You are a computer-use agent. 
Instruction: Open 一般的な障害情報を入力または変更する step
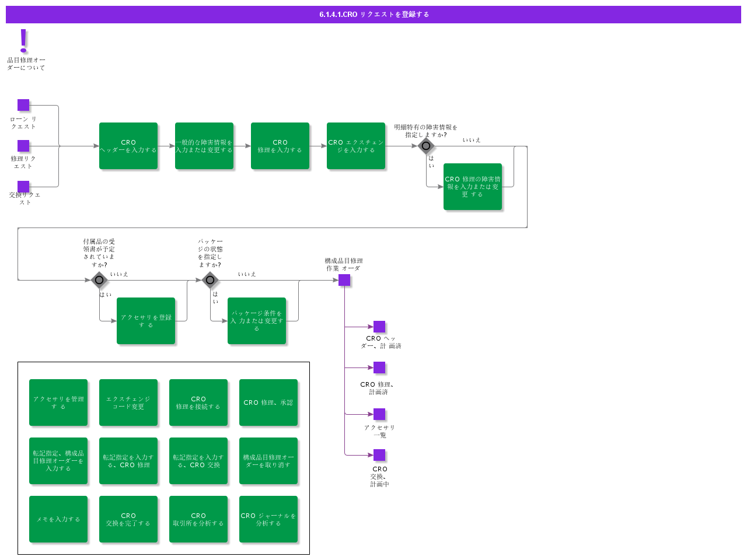[204, 146]
